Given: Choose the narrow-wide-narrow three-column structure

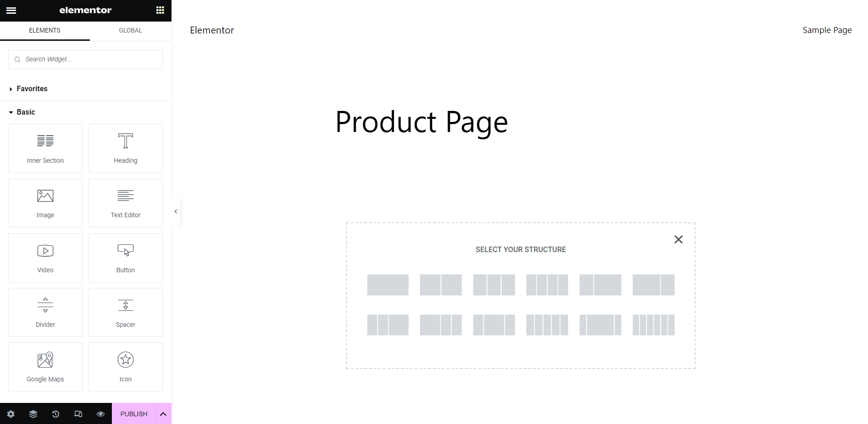Looking at the screenshot, I should click(x=494, y=325).
